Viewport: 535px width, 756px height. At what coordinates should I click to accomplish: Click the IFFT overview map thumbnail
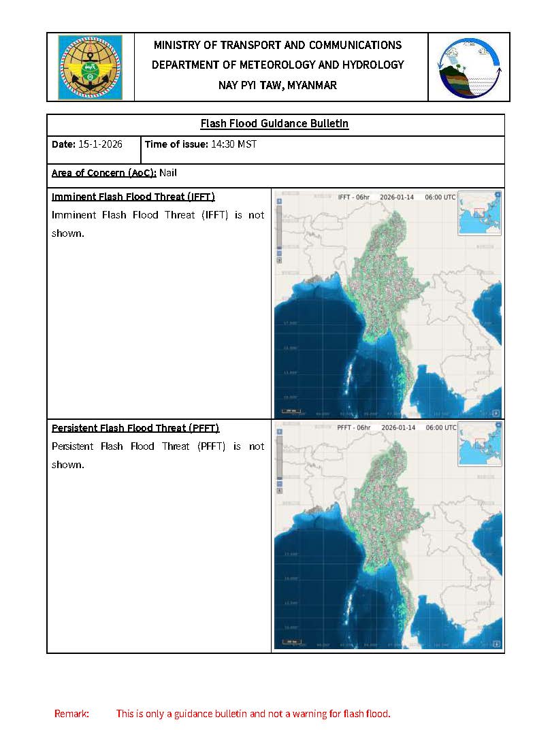pos(479,214)
